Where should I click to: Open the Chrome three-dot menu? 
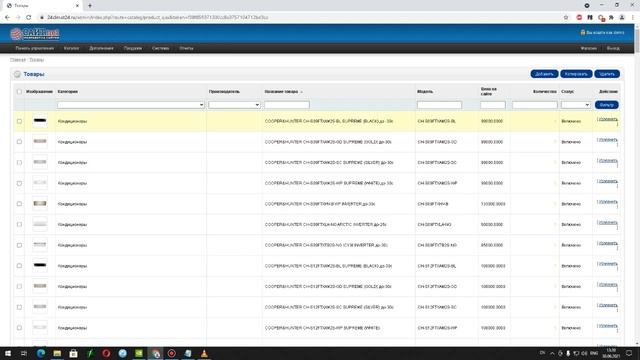click(633, 18)
